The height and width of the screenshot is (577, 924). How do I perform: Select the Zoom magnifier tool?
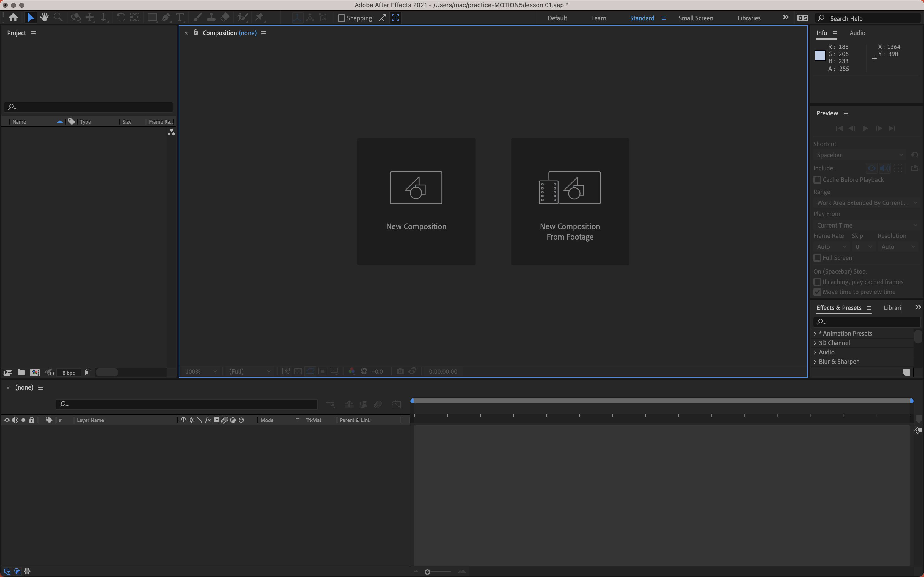(x=58, y=18)
